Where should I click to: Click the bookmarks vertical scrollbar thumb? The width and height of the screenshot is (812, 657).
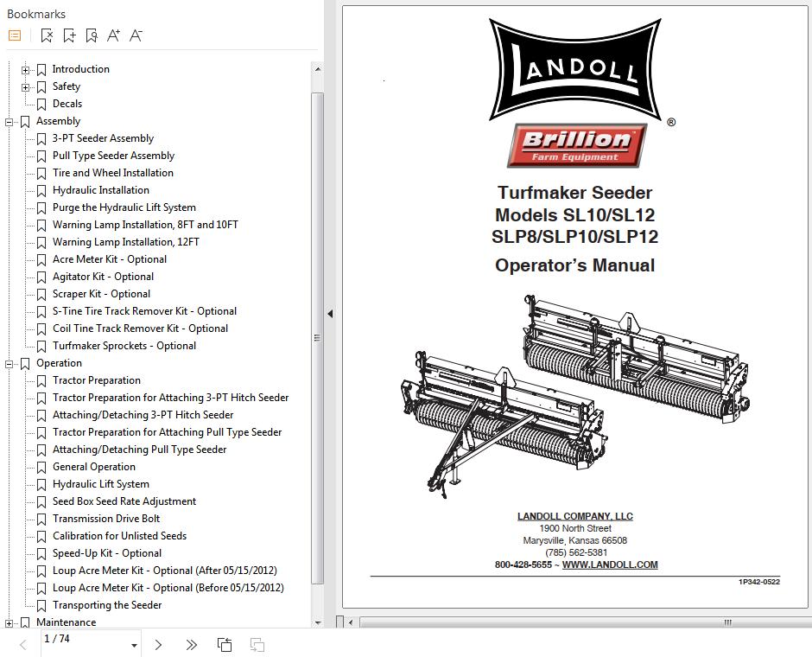[318, 338]
